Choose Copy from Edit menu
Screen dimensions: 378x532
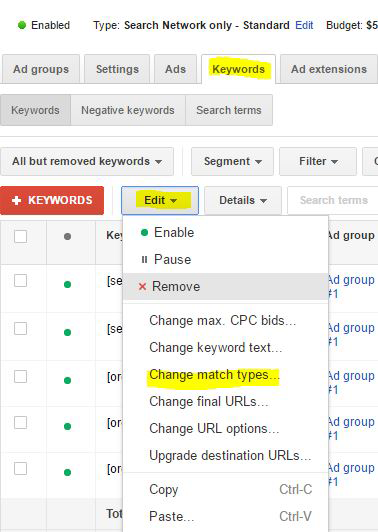tap(226, 490)
